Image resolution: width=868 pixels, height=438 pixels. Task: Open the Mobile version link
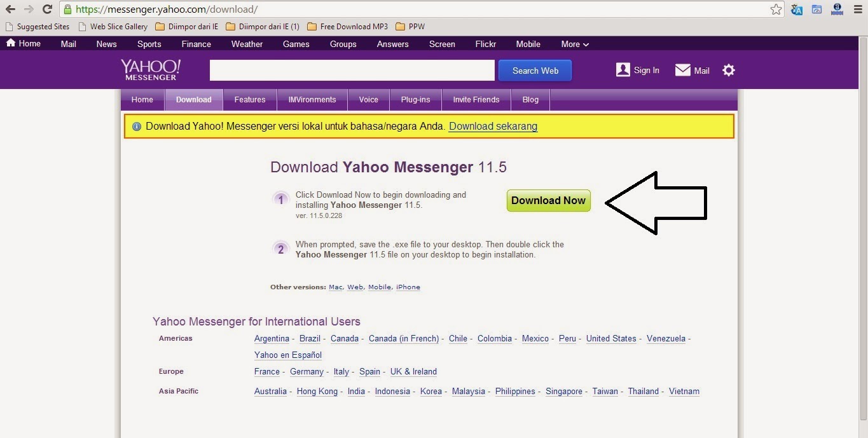point(380,287)
